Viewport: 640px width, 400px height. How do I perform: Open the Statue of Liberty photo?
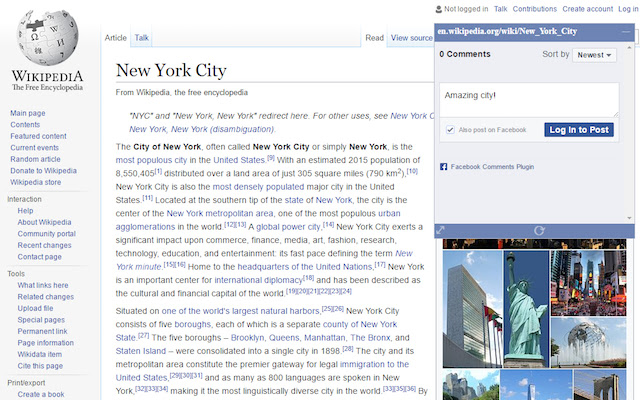526,309
